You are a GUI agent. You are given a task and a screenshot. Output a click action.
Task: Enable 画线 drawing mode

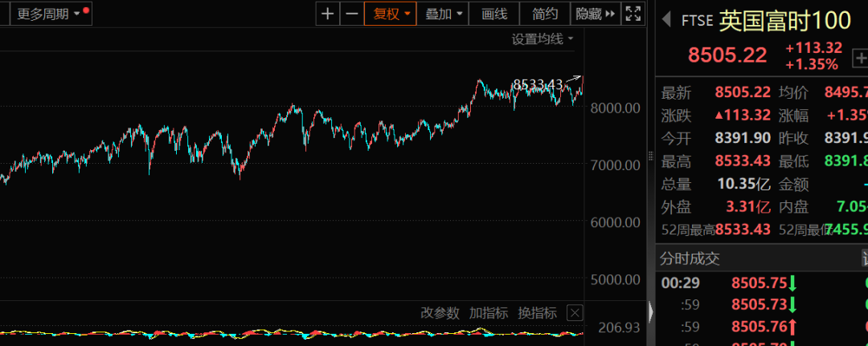[494, 14]
